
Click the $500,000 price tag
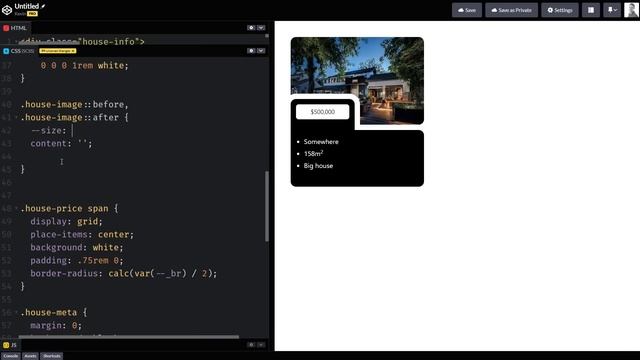pos(322,112)
